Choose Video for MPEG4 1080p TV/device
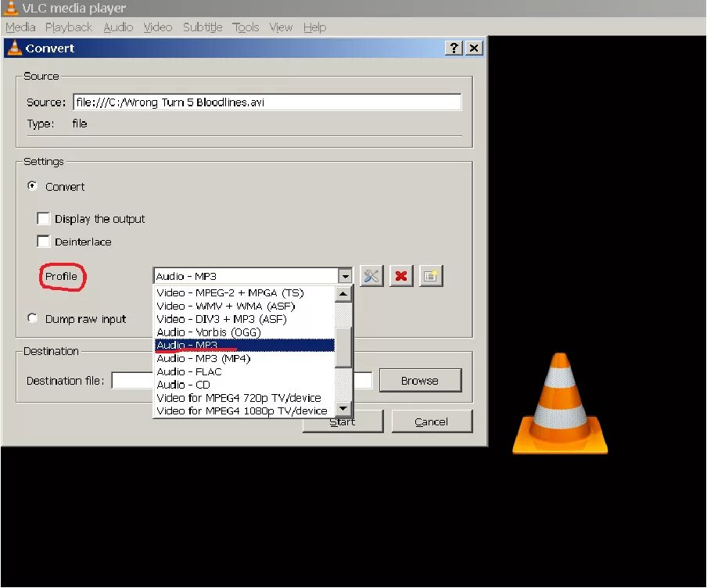 [x=245, y=411]
